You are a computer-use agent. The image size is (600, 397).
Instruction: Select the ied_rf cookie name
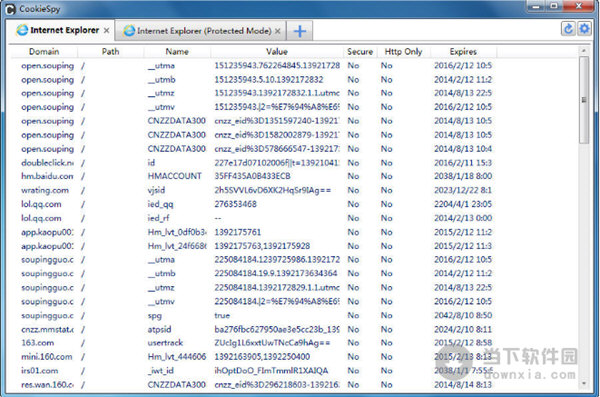click(x=158, y=218)
